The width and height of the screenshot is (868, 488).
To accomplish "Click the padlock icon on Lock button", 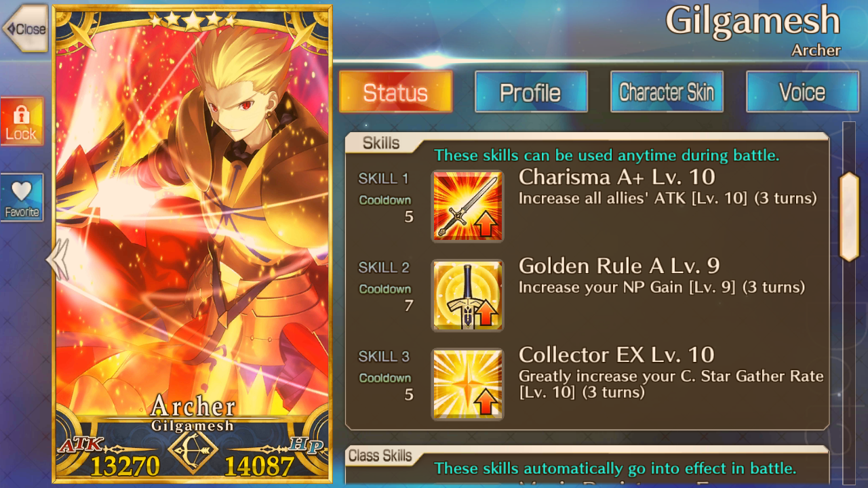I will [22, 113].
